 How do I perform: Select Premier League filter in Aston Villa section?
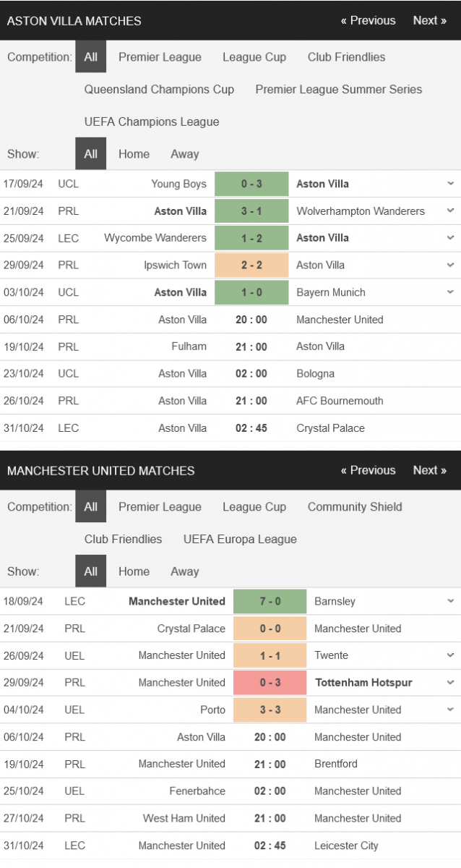[x=160, y=57]
